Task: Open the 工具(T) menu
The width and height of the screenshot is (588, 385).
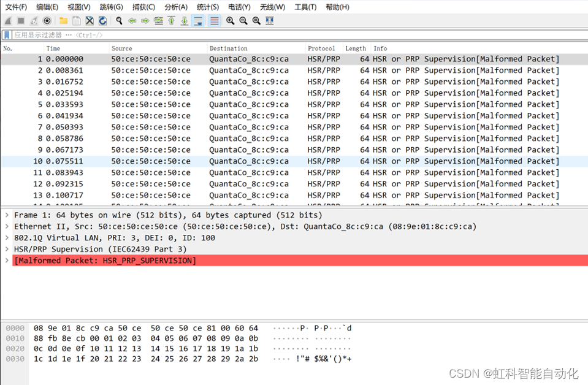Action: point(305,7)
